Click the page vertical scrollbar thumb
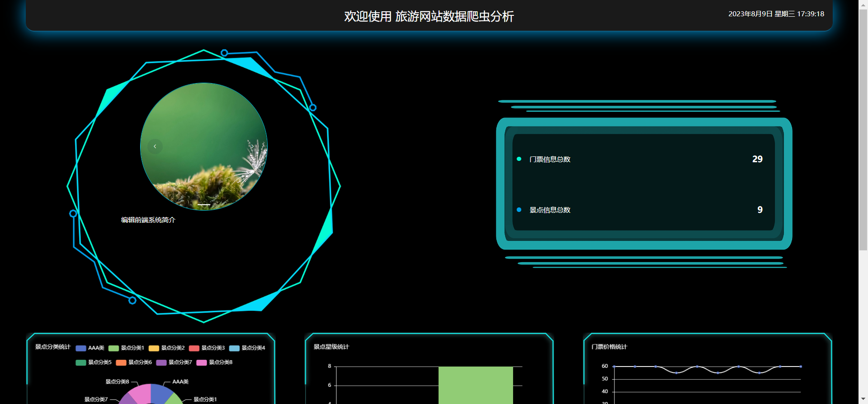868x404 pixels. pyautogui.click(x=863, y=130)
